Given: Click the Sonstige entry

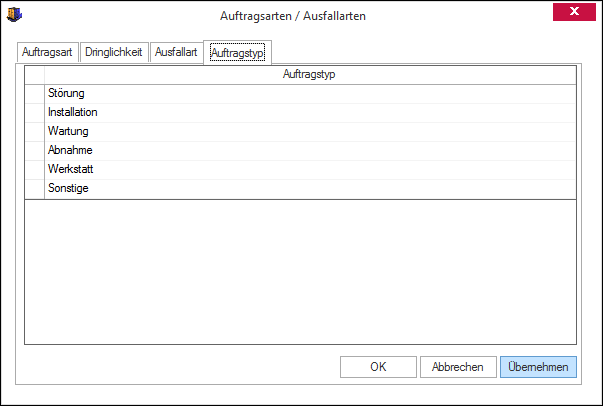Looking at the screenshot, I should [x=310, y=188].
